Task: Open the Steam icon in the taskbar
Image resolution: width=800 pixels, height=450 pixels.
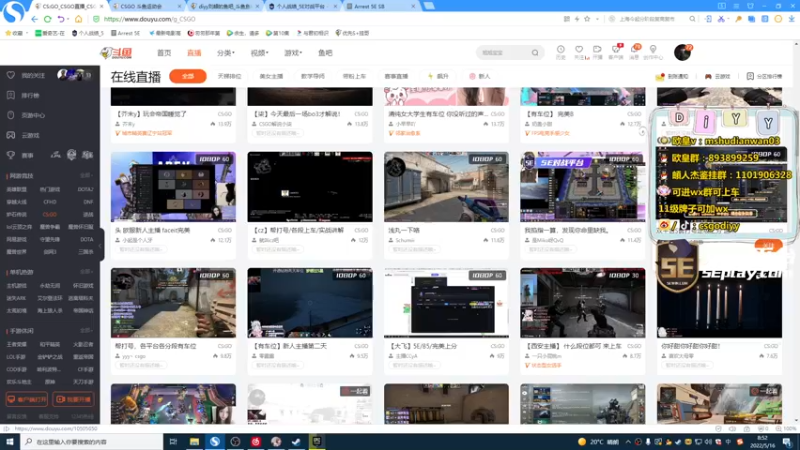Action: coord(296,441)
